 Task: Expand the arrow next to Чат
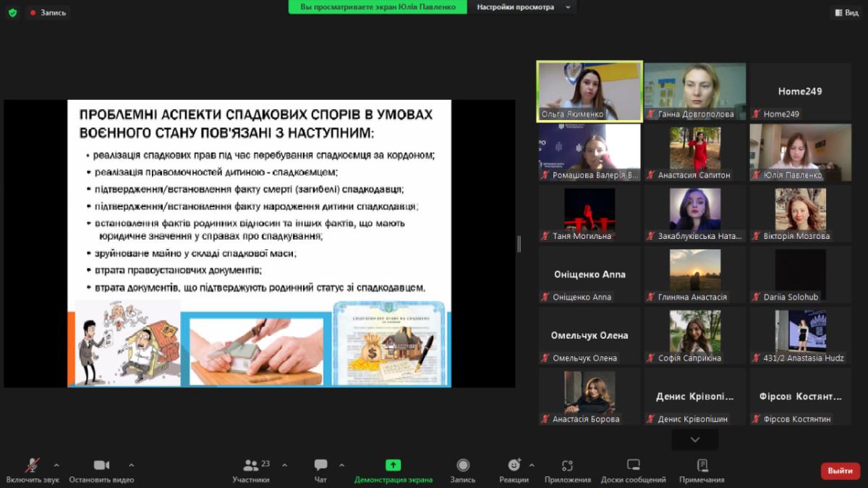click(x=341, y=465)
